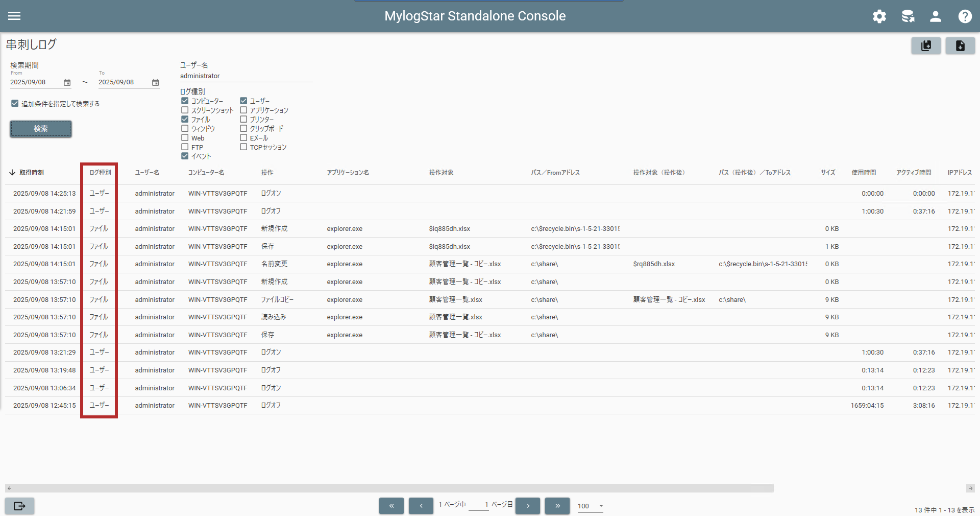
Task: Click the bulk export icon button
Action: tap(926, 46)
